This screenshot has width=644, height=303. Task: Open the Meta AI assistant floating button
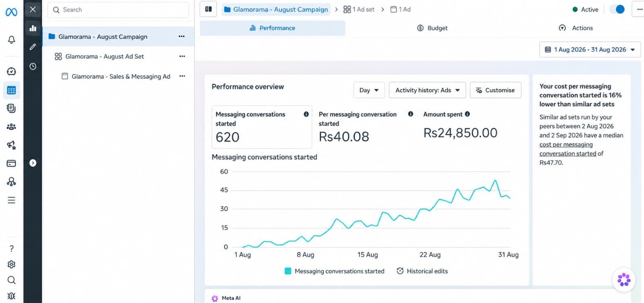click(624, 280)
